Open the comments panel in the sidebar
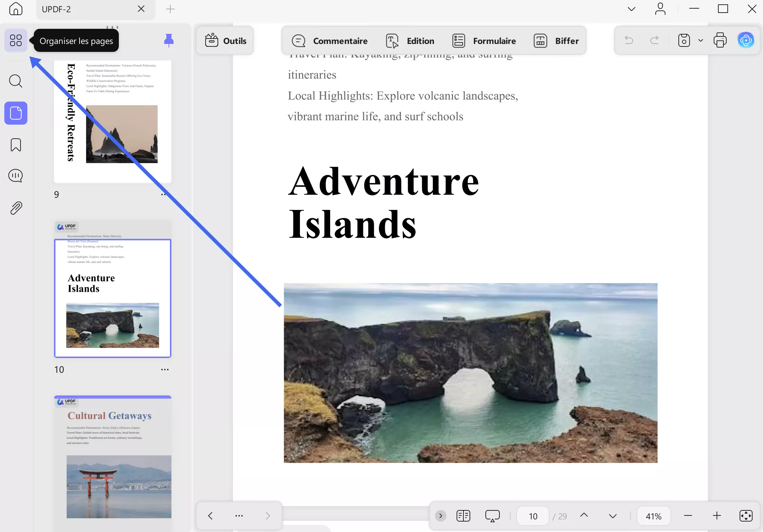 pyautogui.click(x=15, y=176)
